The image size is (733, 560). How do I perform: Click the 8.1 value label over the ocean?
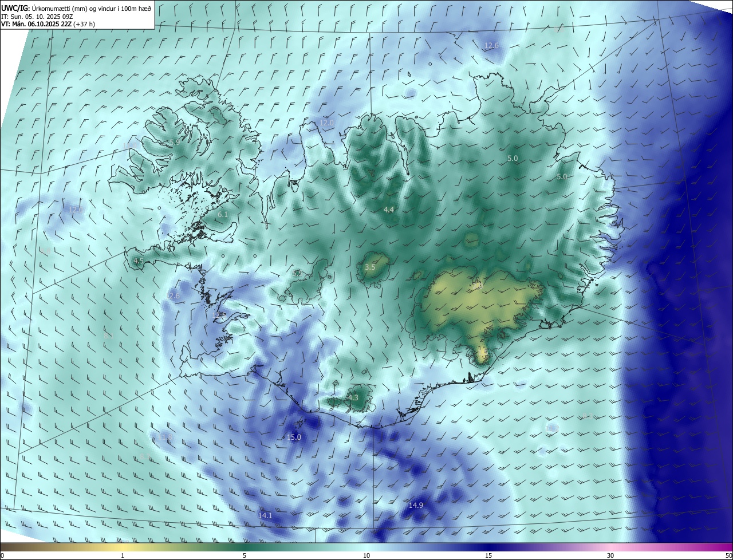click(x=108, y=336)
